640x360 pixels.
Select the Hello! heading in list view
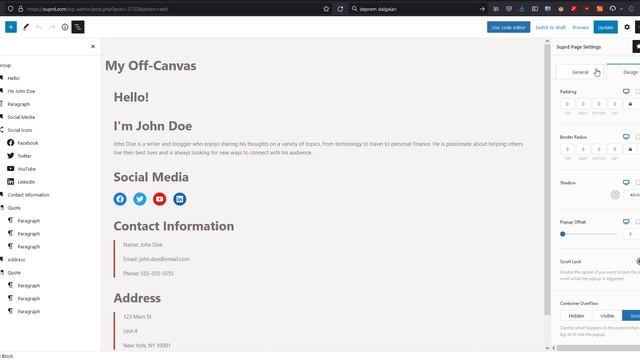coord(13,78)
